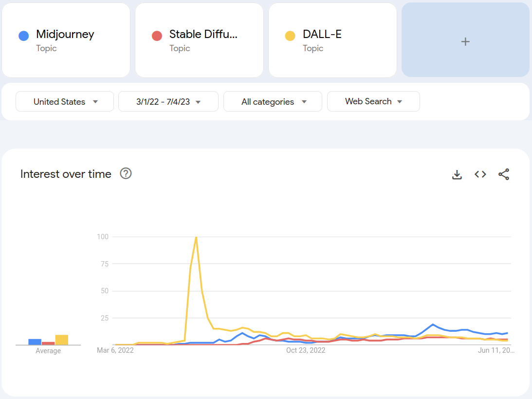Select the Midjourney topic card
532x399 pixels.
point(65,40)
